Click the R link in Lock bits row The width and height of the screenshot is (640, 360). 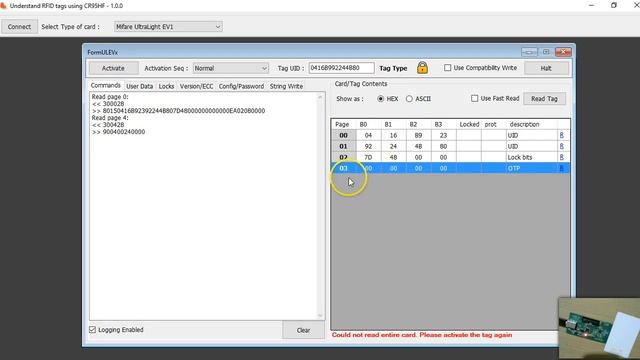point(562,157)
